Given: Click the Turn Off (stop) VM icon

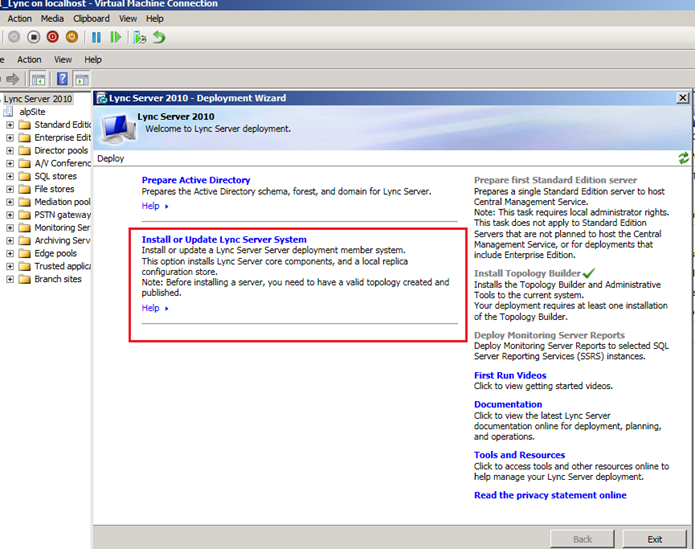Looking at the screenshot, I should 33,37.
